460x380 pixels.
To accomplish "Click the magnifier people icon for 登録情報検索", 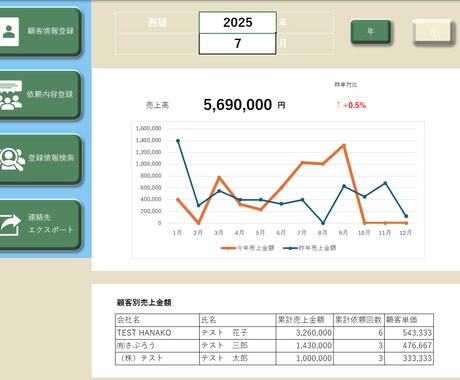I will (12, 159).
